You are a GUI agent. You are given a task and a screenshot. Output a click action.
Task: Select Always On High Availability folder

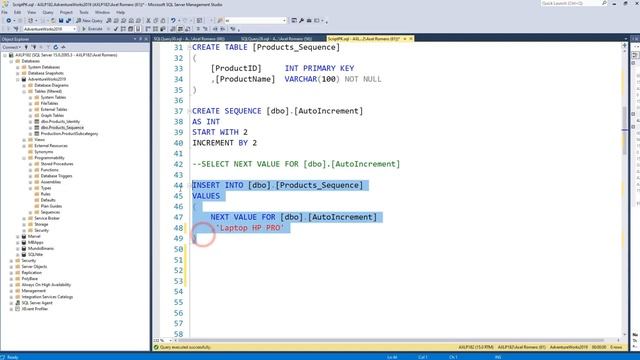point(46,285)
